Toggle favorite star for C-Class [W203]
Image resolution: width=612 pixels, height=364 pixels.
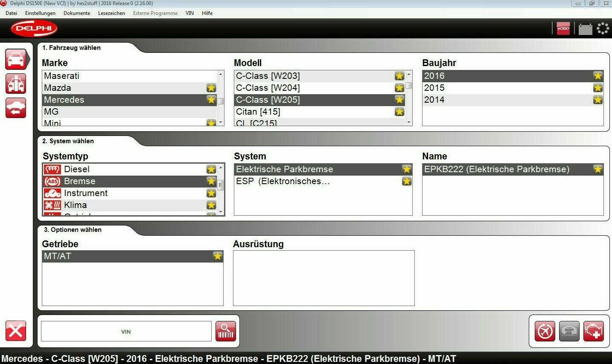(x=399, y=76)
